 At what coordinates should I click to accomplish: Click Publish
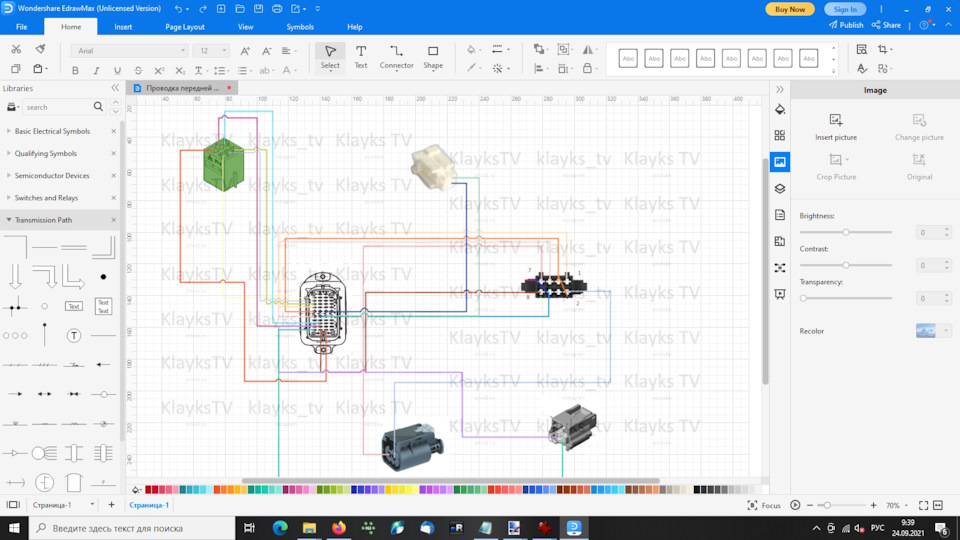pos(846,25)
